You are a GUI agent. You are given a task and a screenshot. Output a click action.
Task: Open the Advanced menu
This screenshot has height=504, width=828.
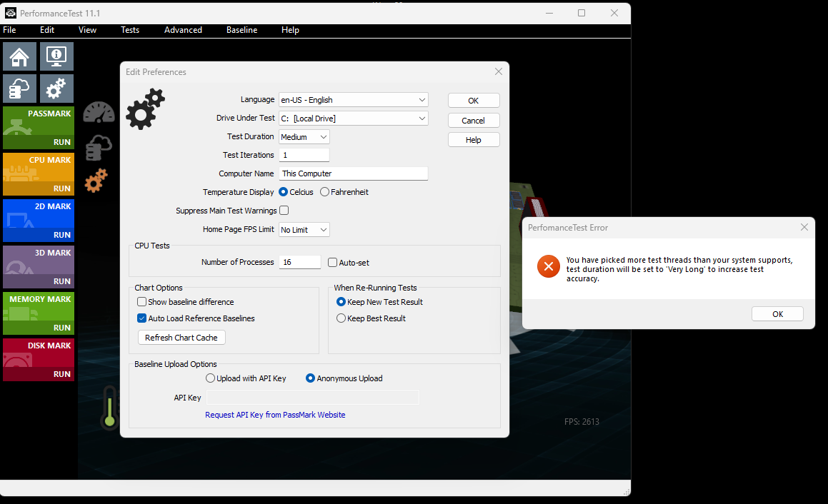point(183,30)
